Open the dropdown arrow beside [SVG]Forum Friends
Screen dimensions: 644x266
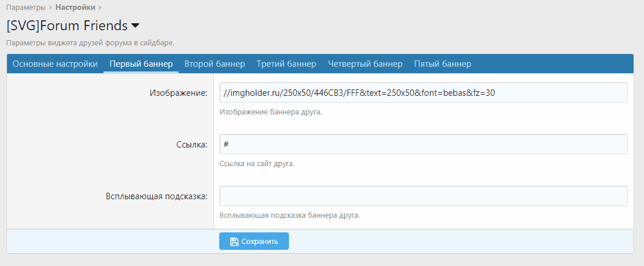click(x=135, y=26)
